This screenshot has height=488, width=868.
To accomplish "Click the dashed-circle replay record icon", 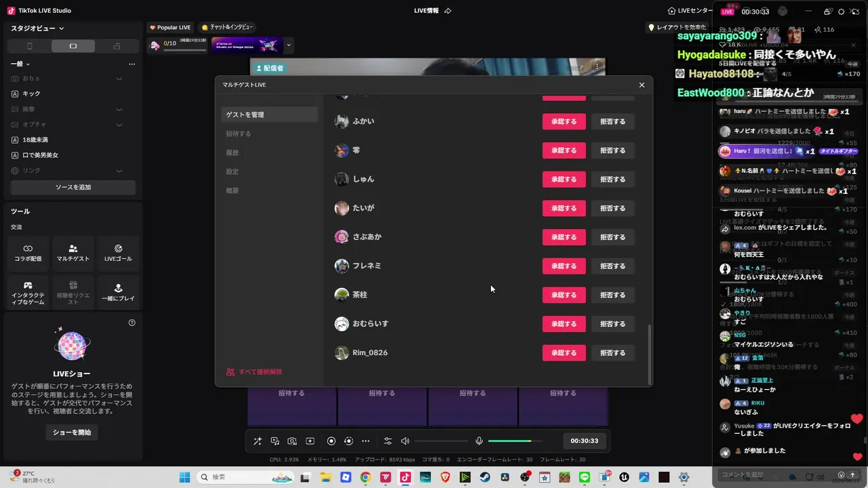I will point(349,441).
